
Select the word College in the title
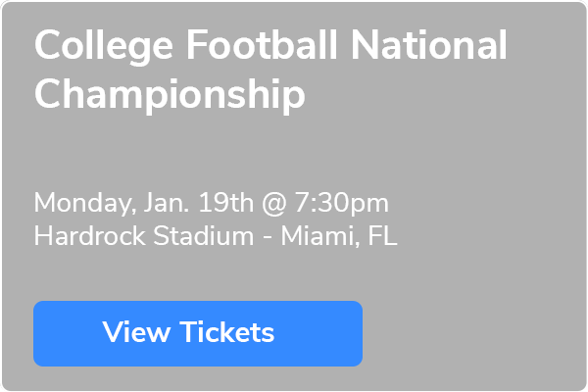tap(104, 46)
